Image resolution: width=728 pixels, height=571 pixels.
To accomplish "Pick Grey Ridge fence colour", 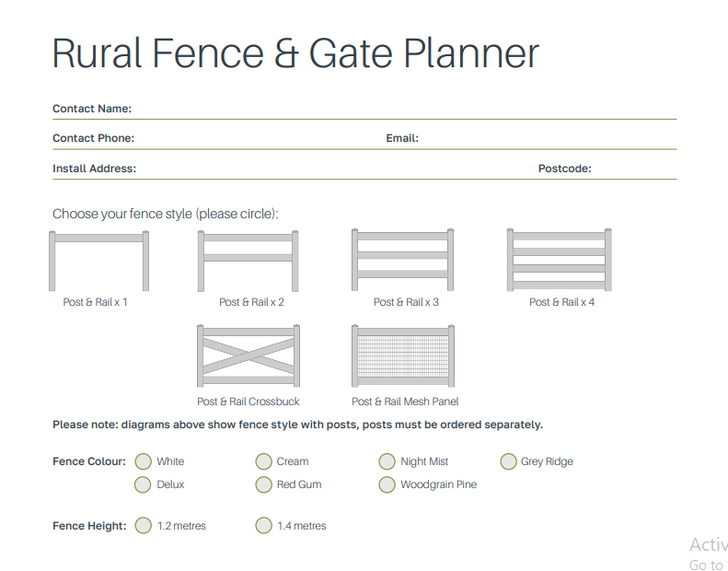I will click(508, 461).
